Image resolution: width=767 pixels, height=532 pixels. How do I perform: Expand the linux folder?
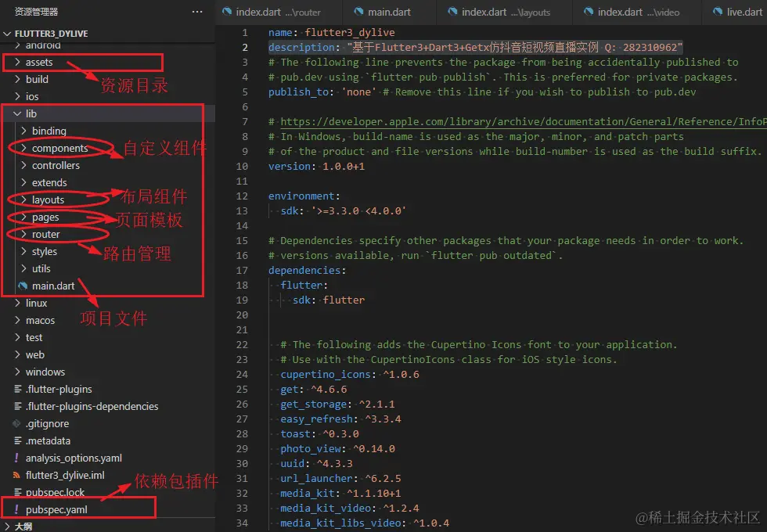coord(17,304)
